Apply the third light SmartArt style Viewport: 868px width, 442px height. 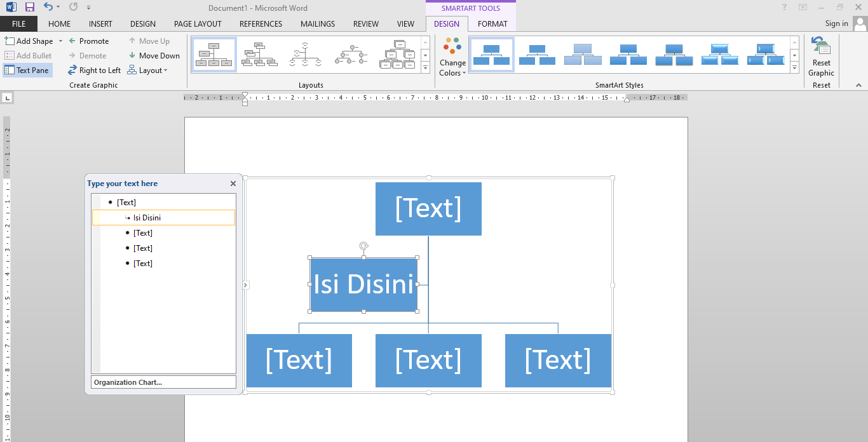(x=583, y=55)
